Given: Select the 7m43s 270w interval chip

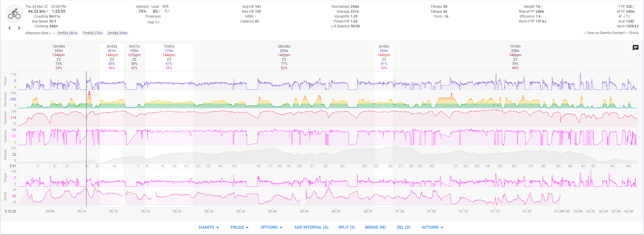Looking at the screenshot, I should click(x=92, y=33).
